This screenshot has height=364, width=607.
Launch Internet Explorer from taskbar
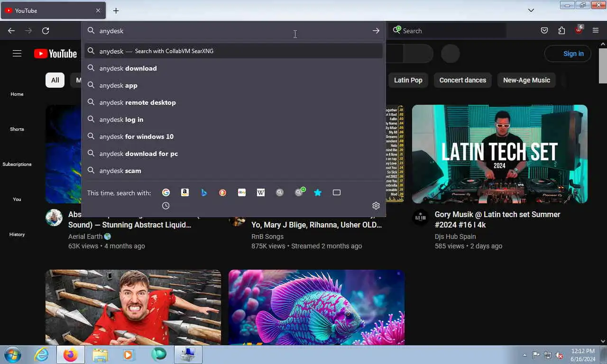click(x=41, y=355)
